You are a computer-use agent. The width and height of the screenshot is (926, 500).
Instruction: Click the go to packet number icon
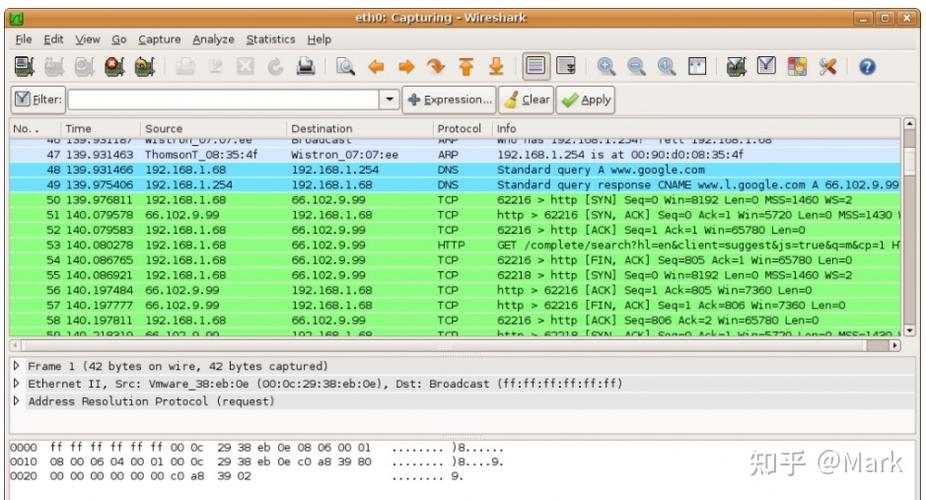click(x=436, y=66)
